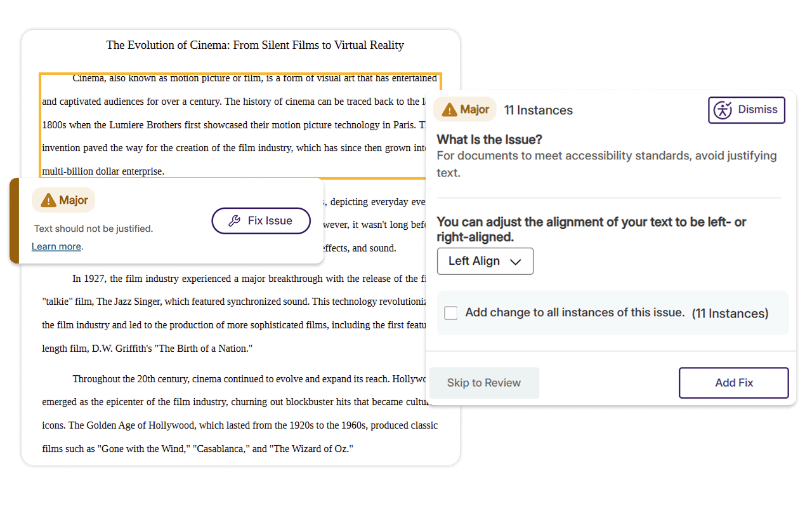Click the document title about Evolution of Cinema
Viewport: 812px width, 527px height.
(x=254, y=45)
